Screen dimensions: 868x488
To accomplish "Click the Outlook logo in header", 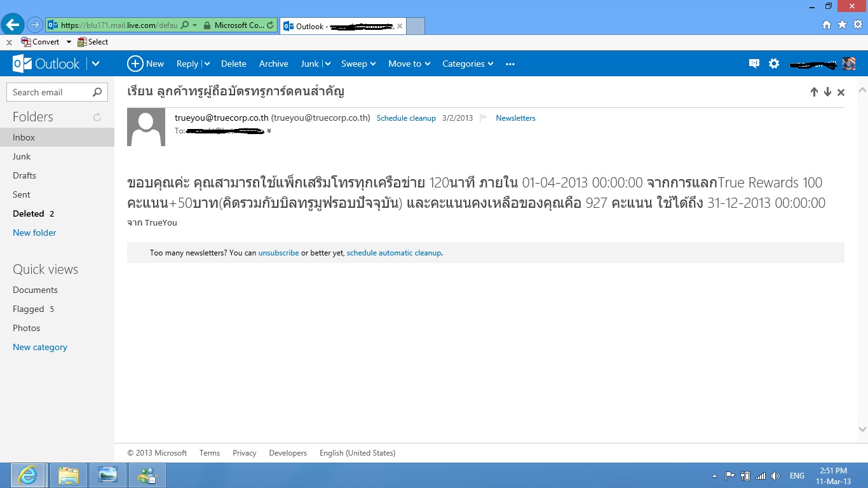I will coord(46,64).
